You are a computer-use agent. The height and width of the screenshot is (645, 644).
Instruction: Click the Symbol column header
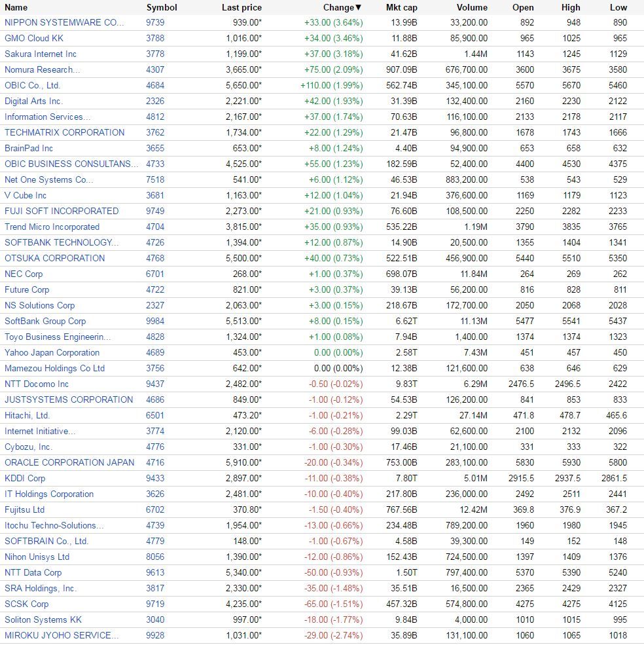[162, 7]
